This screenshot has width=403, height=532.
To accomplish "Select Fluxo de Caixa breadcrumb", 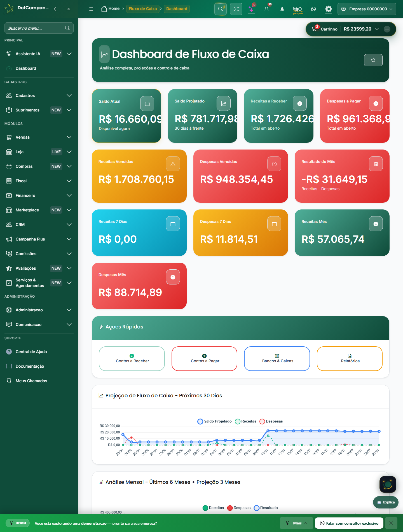I will click(143, 9).
